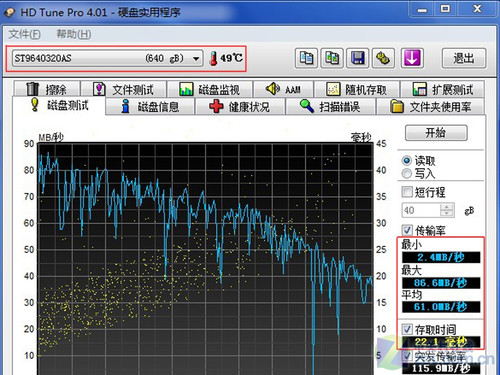
Task: Click the trash can Erase tab icon
Action: [32, 89]
